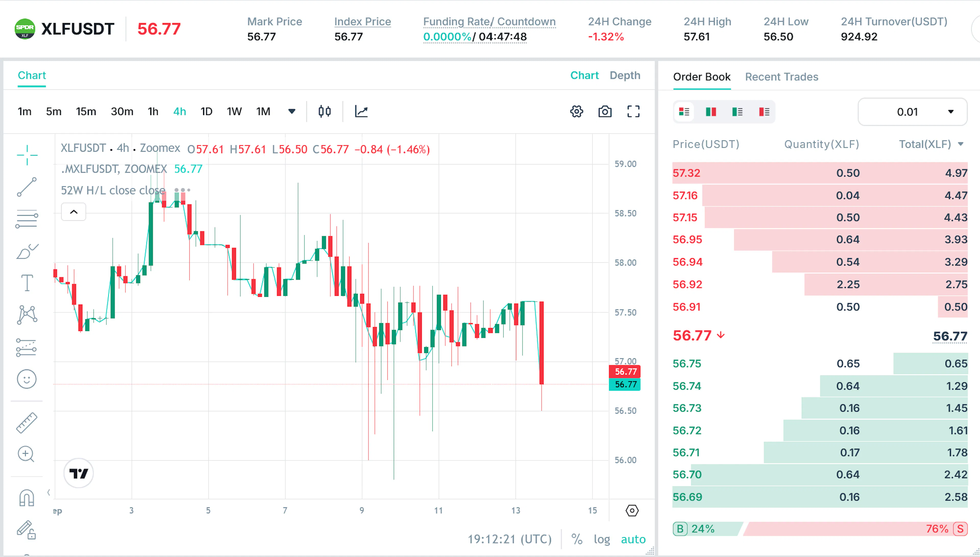Click the Index Price link
The height and width of the screenshot is (557, 980).
(362, 21)
